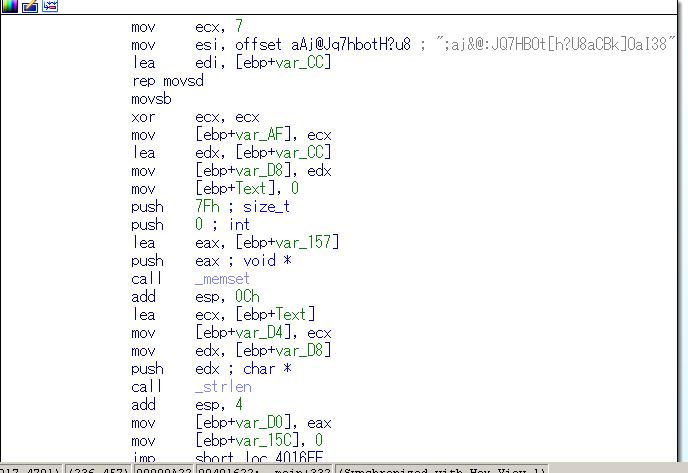Select 'mov [ebp+var_15C], 0' line
688x473 pixels.
coord(227,441)
